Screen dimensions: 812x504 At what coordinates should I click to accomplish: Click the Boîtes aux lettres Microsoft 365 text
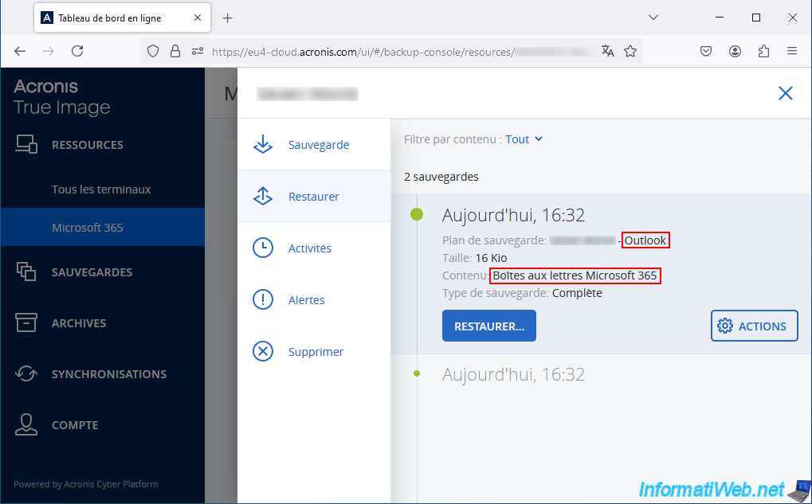coord(575,275)
